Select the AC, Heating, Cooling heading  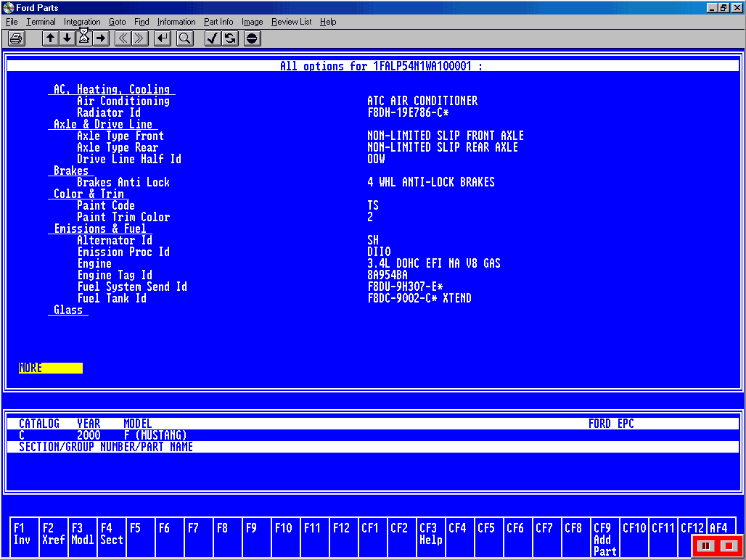click(x=111, y=89)
